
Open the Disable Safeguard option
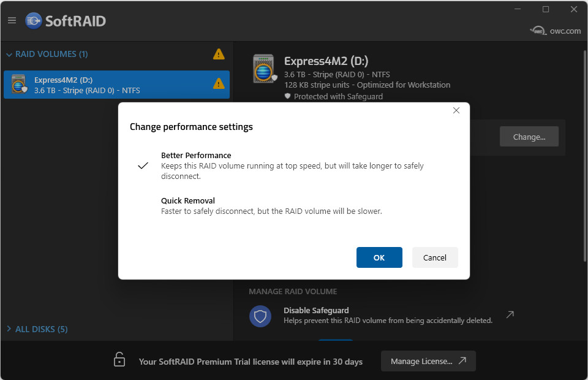coord(382,316)
